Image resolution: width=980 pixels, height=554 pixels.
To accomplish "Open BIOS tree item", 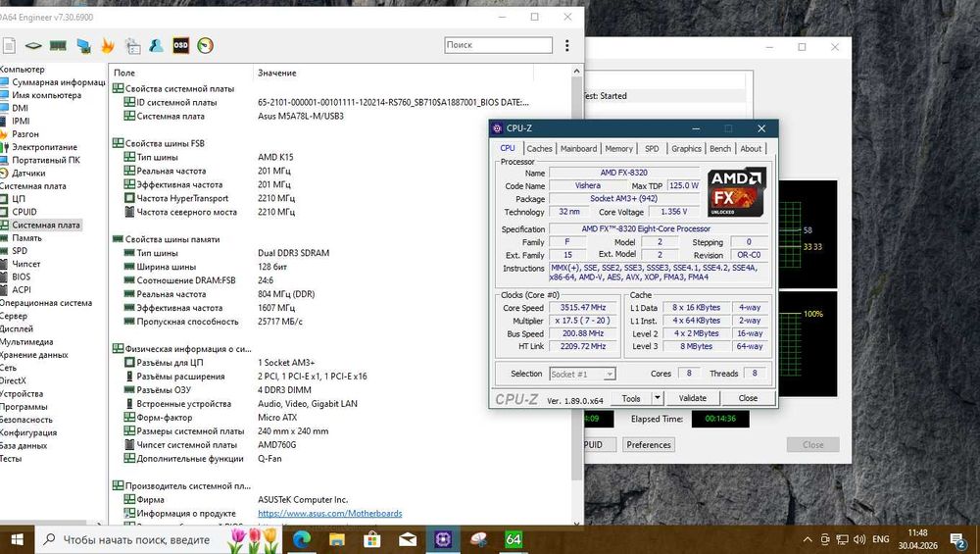I will pos(21,277).
